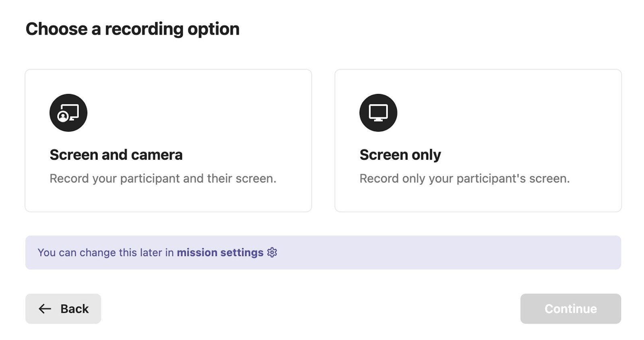644x340 pixels.
Task: Click the "Screen only" title text
Action: pyautogui.click(x=400, y=155)
